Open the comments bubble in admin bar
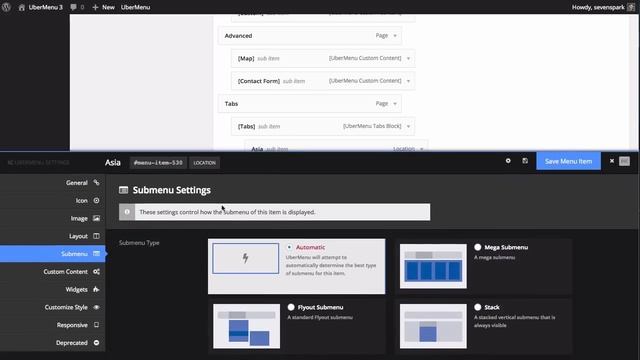The height and width of the screenshot is (360, 640). point(77,7)
